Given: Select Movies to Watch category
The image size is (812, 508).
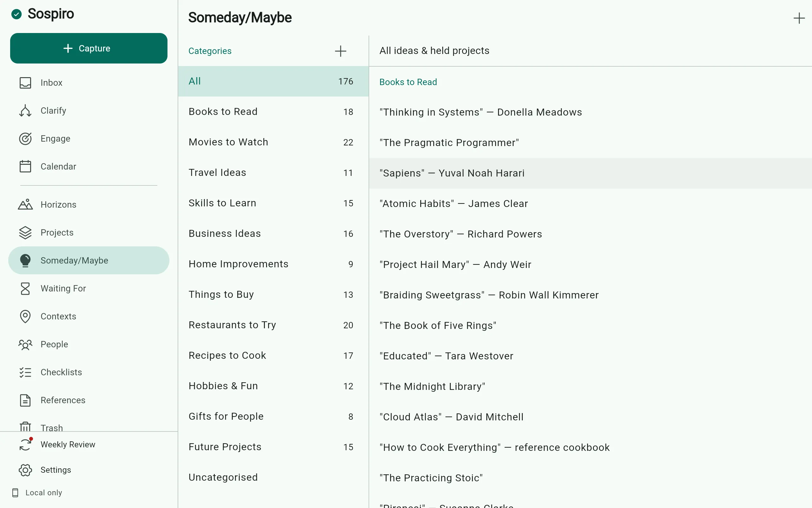Looking at the screenshot, I should point(273,142).
